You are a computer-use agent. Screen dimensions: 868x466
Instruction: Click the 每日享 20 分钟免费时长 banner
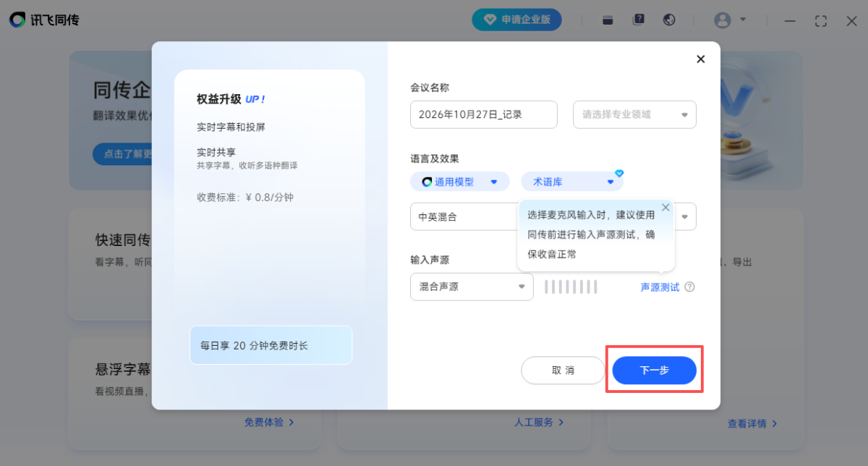[x=271, y=345]
